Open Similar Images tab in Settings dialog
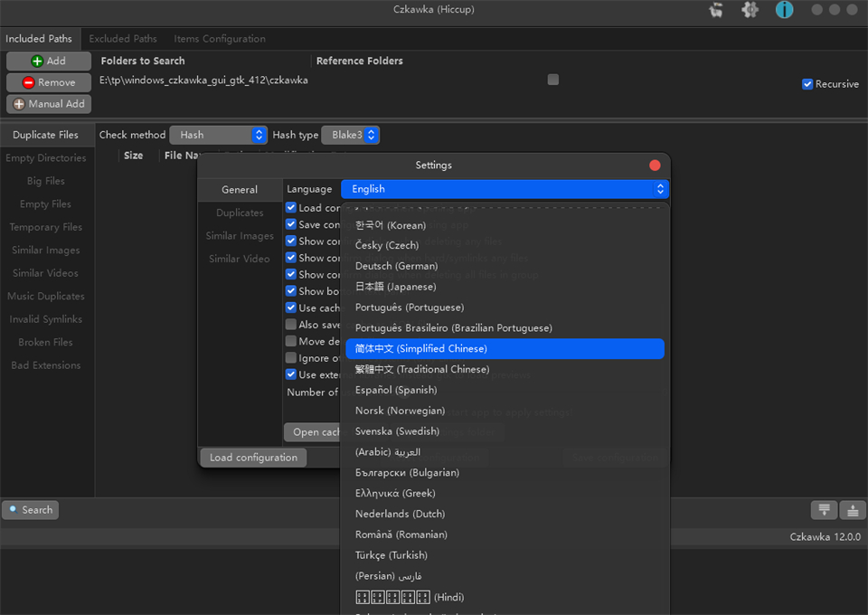 (x=240, y=236)
